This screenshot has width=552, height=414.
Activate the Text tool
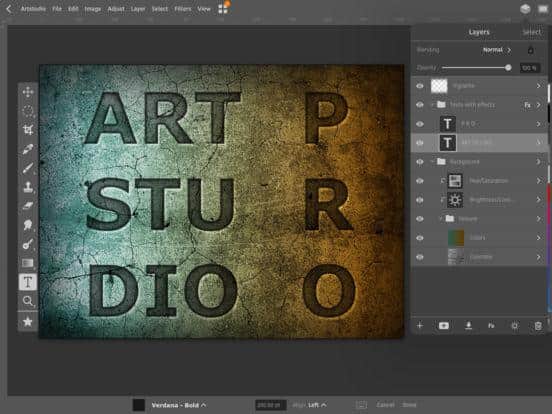pyautogui.click(x=27, y=282)
